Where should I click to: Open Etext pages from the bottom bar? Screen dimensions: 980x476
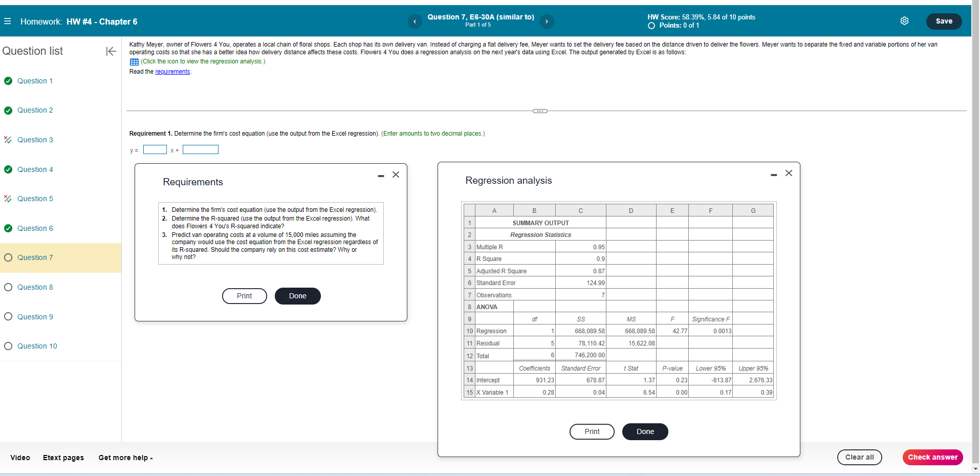63,458
